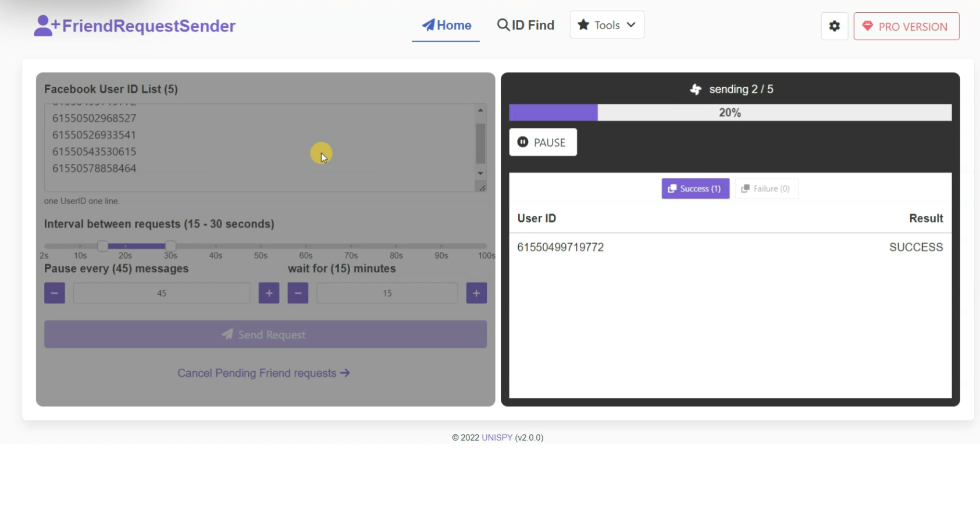Image resolution: width=980 pixels, height=524 pixels.
Task: Open settings via the gear icon
Action: coord(834,26)
